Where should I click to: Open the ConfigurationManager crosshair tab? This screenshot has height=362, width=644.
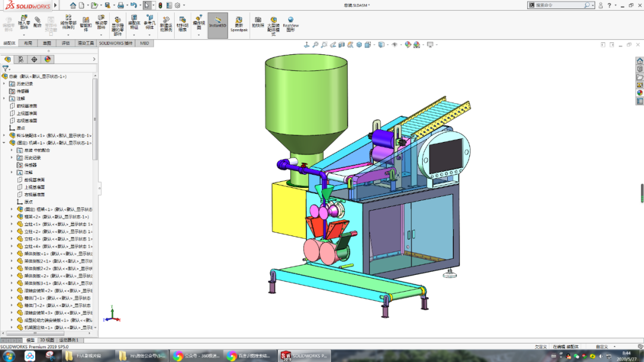coord(34,60)
